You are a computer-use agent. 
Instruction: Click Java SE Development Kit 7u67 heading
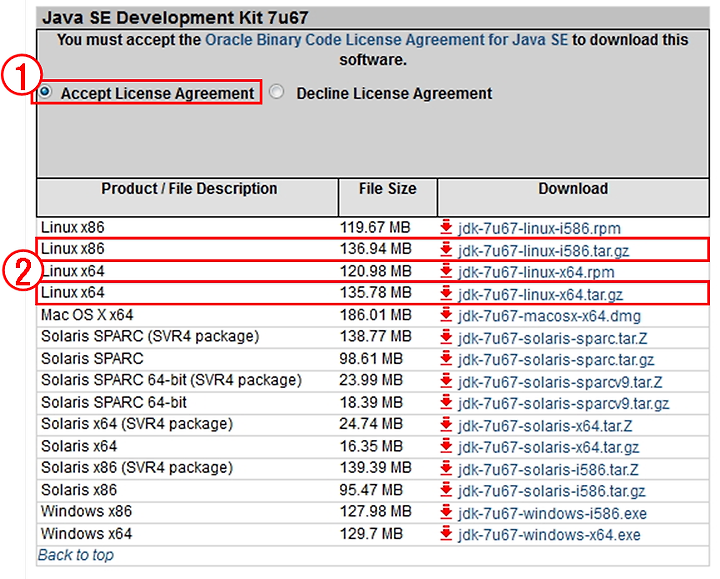(x=175, y=18)
